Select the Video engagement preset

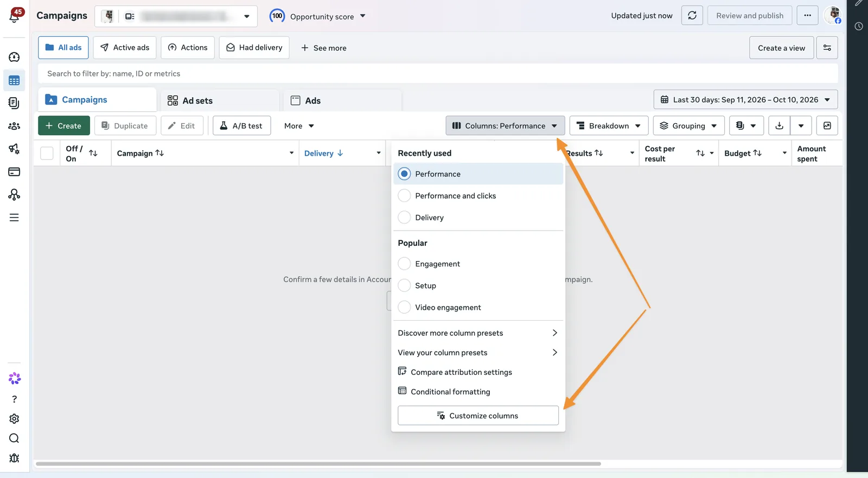(478, 307)
